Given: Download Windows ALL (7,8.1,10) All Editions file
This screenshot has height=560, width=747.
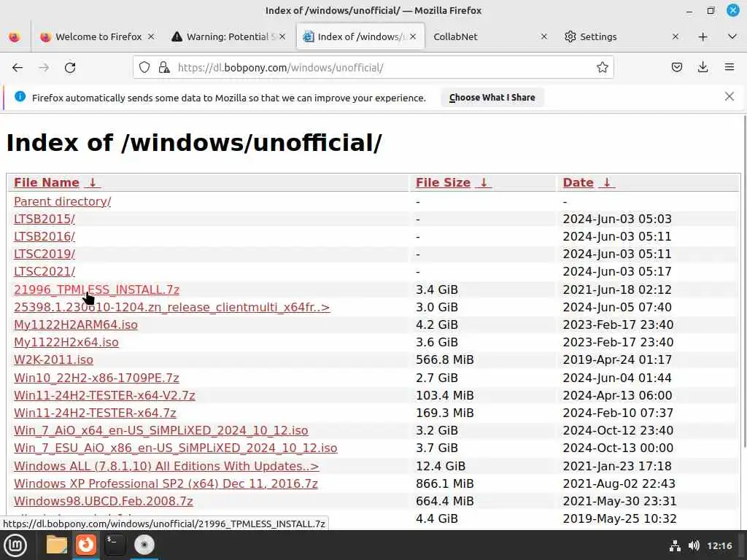Looking at the screenshot, I should (166, 466).
